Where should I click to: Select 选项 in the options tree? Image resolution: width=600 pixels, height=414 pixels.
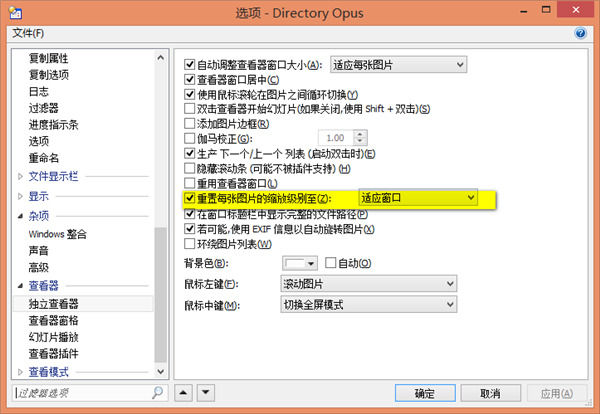(39, 141)
